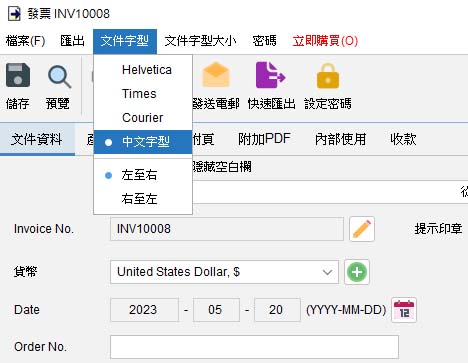This screenshot has height=363, width=468.
Task: Select Times font option
Action: (x=143, y=94)
